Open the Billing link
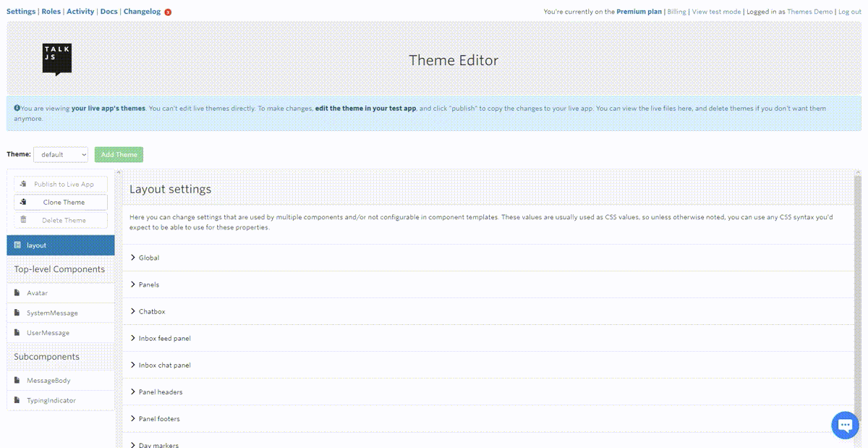The image size is (868, 448). [x=676, y=12]
